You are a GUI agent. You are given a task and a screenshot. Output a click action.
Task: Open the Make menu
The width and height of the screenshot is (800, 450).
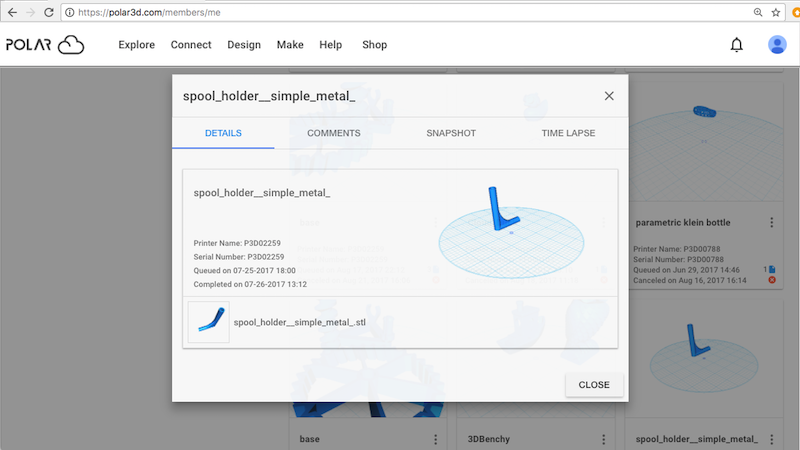click(290, 45)
